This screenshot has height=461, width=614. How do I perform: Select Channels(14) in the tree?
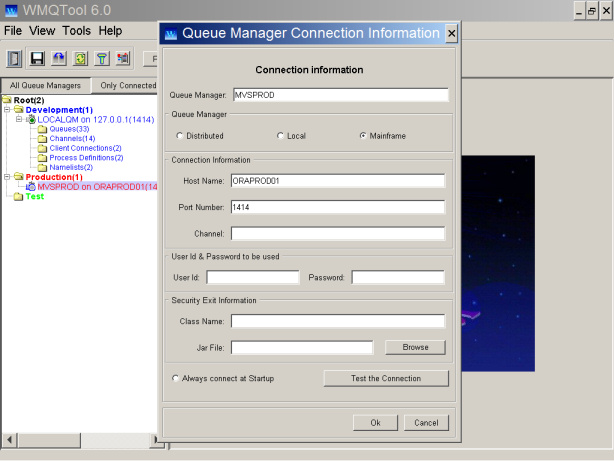click(72, 139)
